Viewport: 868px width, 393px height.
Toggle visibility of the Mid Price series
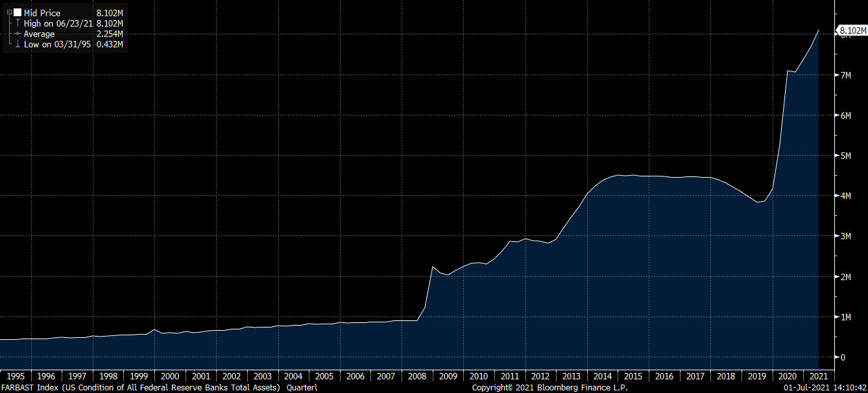pyautogui.click(x=18, y=13)
